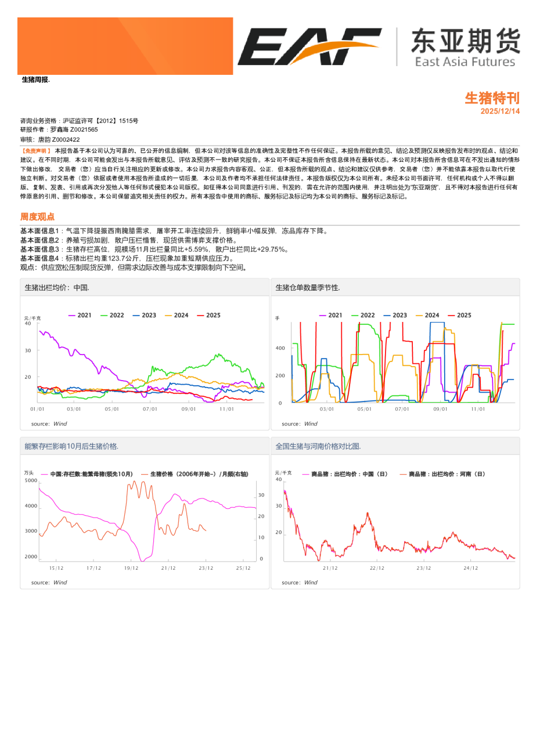Select the 生猪出栏均价：中国 chart title
The height and width of the screenshot is (756, 540).
point(57,287)
